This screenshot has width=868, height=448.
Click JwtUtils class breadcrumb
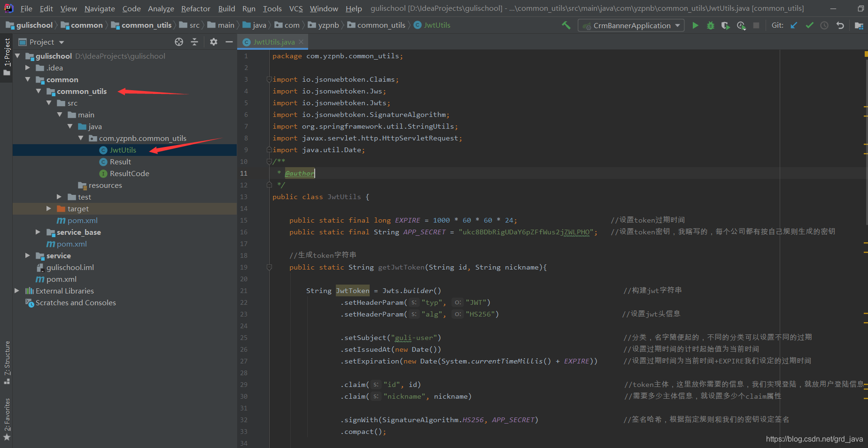432,25
